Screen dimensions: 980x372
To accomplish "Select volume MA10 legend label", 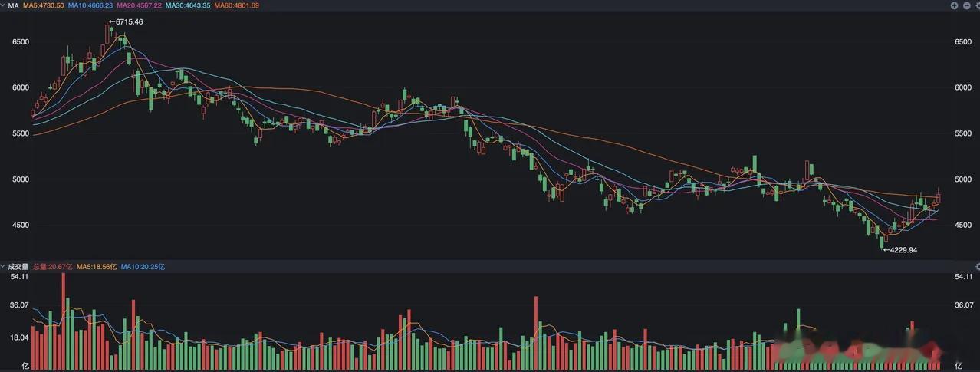I will coord(143,267).
